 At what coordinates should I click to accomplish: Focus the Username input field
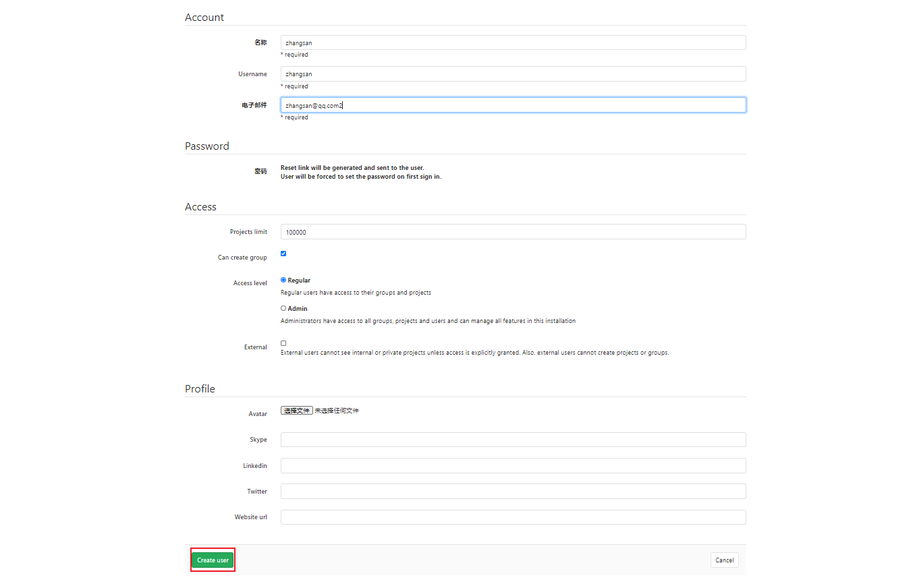coord(513,73)
